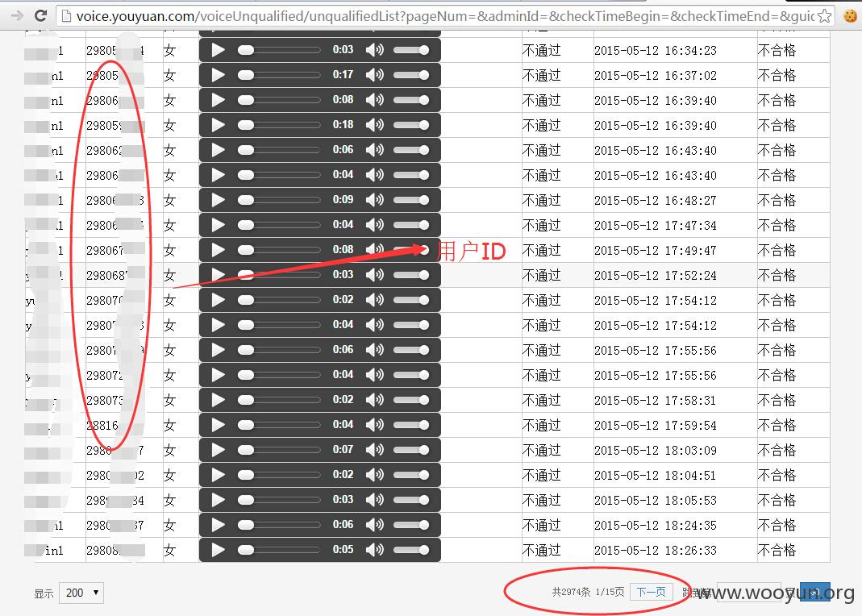Play the audio in the 18:05:53 row

(218, 500)
